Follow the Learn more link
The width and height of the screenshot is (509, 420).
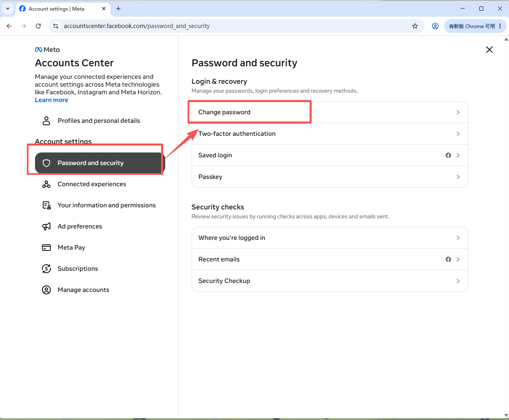[x=52, y=100]
